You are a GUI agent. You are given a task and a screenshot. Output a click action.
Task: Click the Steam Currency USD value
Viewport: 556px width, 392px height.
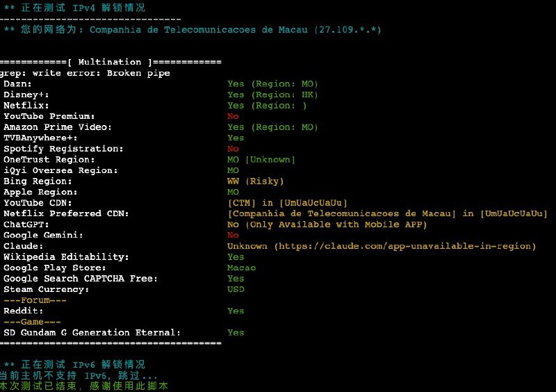pyautogui.click(x=236, y=289)
